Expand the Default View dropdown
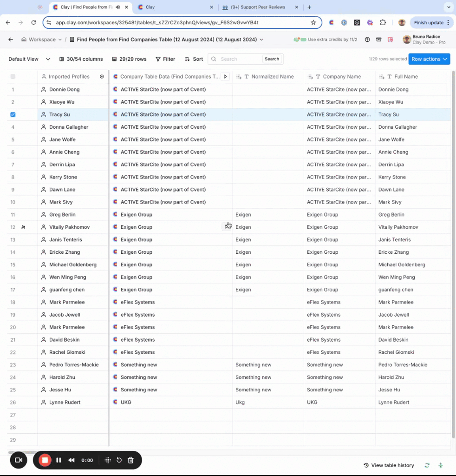This screenshot has width=456, height=476. (29, 59)
